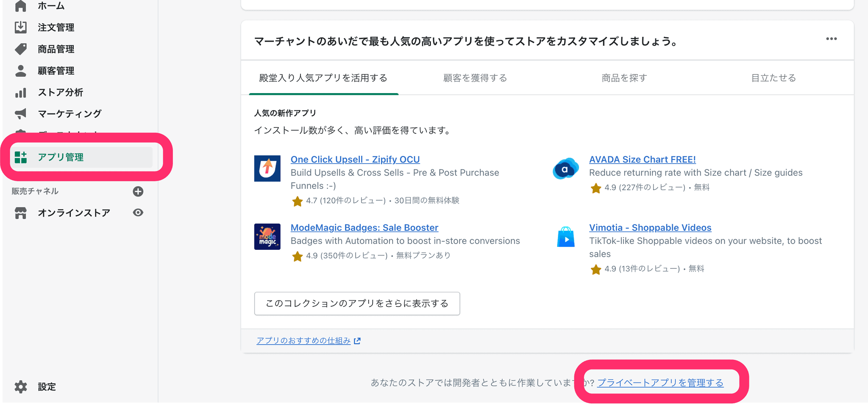Click the 商品管理 tag icon
Screen dimensions: 868x417
[x=20, y=49]
